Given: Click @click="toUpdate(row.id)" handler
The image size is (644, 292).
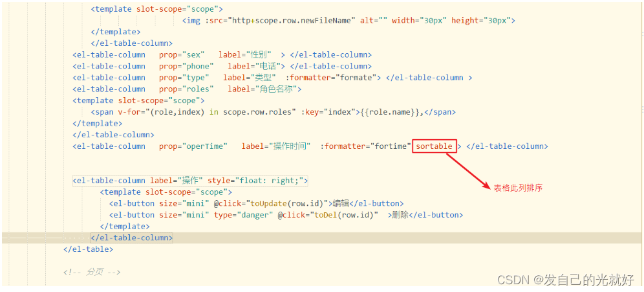Looking at the screenshot, I should click(271, 203).
